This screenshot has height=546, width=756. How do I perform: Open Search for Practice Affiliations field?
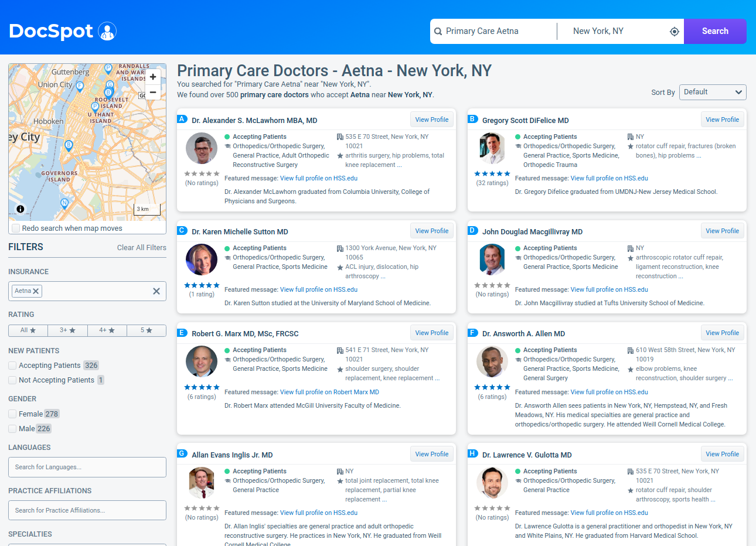tap(87, 510)
